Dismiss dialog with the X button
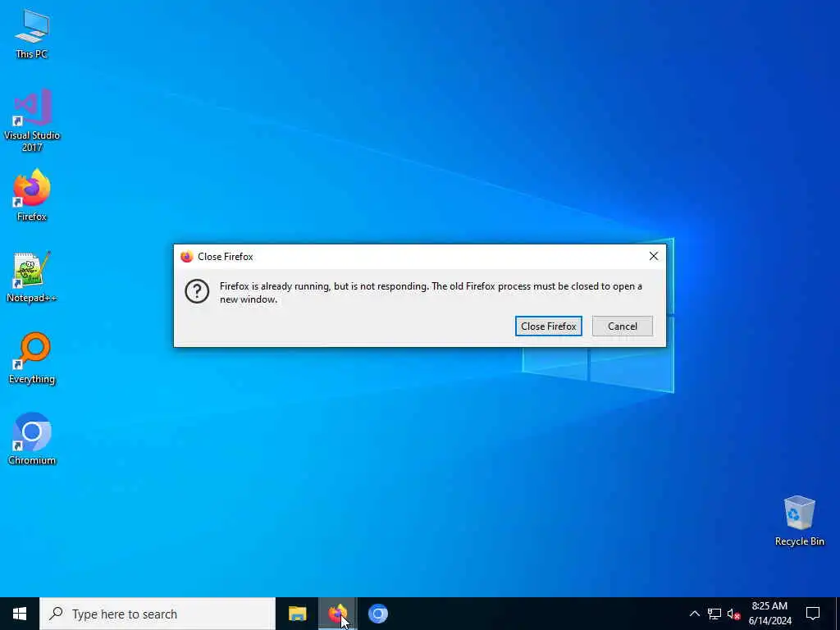Viewport: 840px width, 630px height. [x=654, y=256]
